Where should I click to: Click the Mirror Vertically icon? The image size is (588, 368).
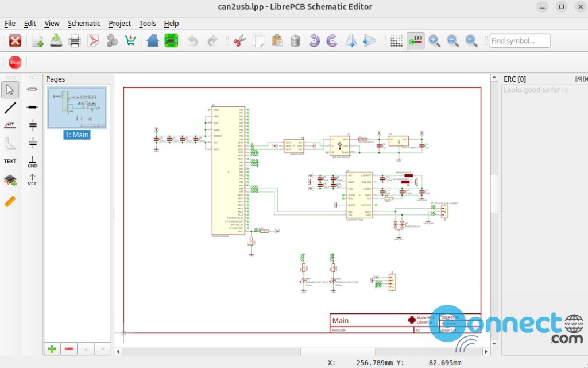coord(369,41)
